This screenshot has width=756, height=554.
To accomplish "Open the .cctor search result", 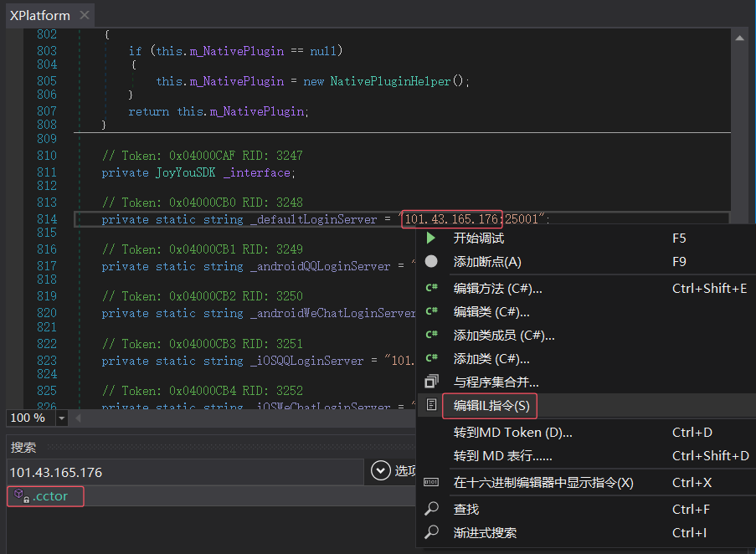I will point(49,497).
